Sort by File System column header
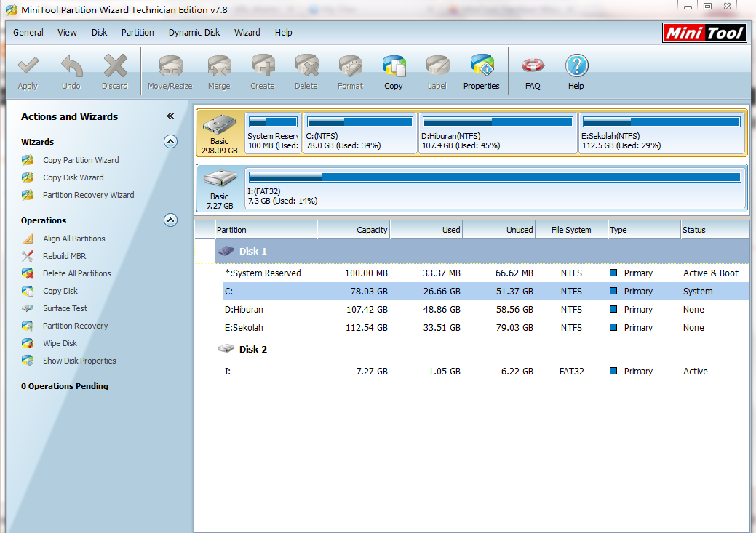This screenshot has height=533, width=756. 571,230
